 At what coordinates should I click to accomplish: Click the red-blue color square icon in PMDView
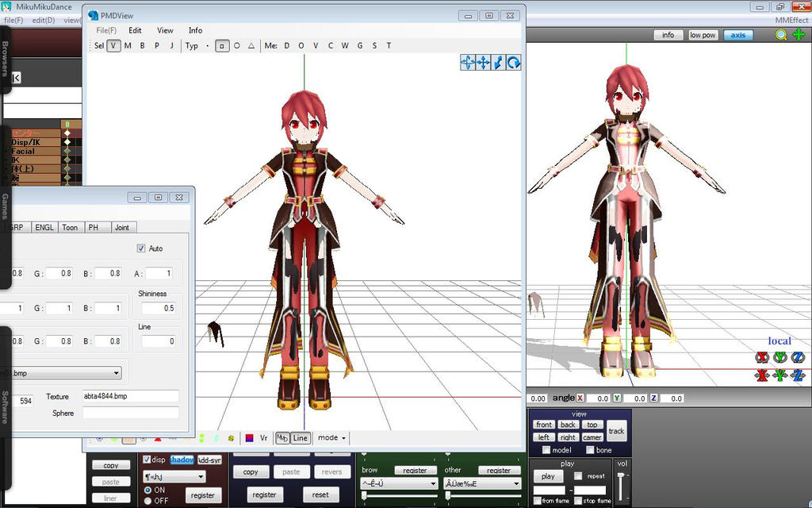(x=249, y=438)
